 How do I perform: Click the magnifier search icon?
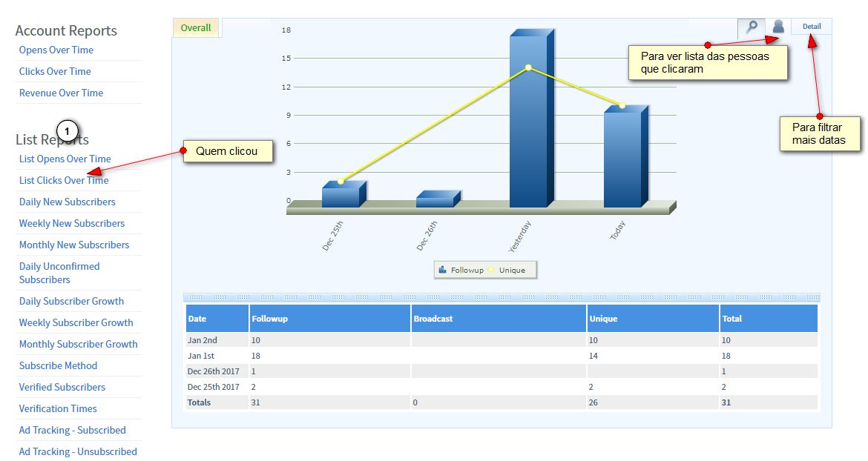(752, 27)
